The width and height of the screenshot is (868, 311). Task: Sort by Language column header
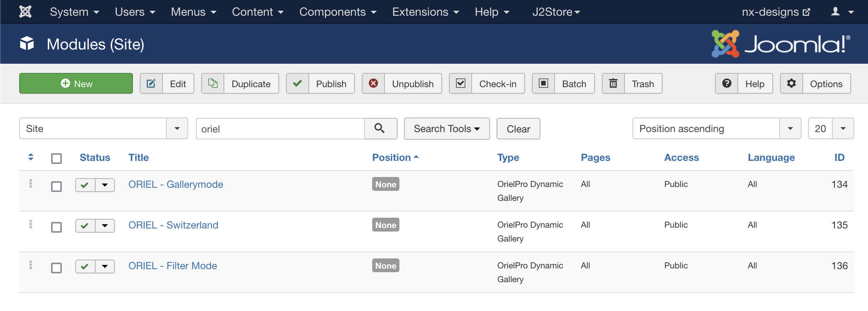771,157
